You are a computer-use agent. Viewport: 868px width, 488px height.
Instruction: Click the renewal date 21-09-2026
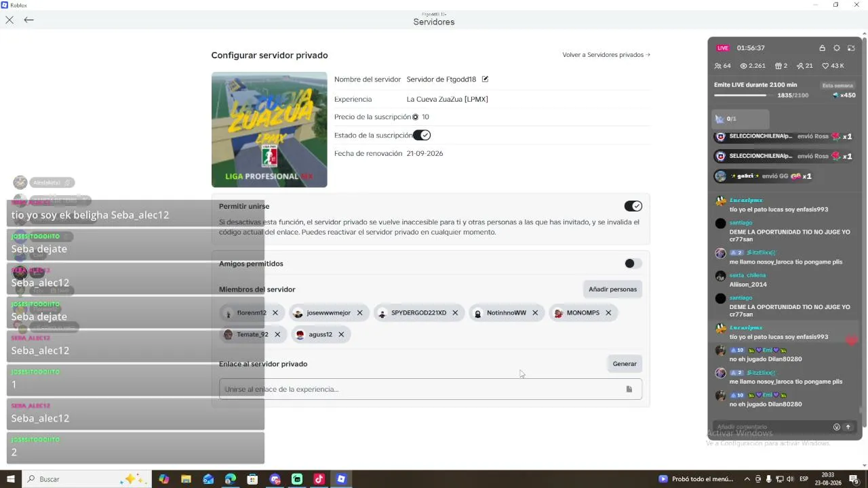(x=425, y=154)
